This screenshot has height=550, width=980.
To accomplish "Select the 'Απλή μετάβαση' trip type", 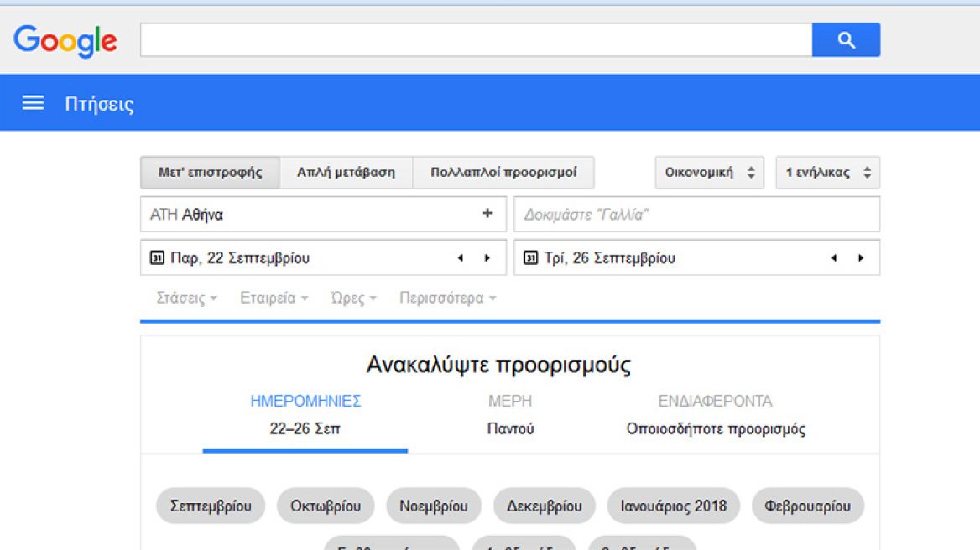I will [x=347, y=172].
